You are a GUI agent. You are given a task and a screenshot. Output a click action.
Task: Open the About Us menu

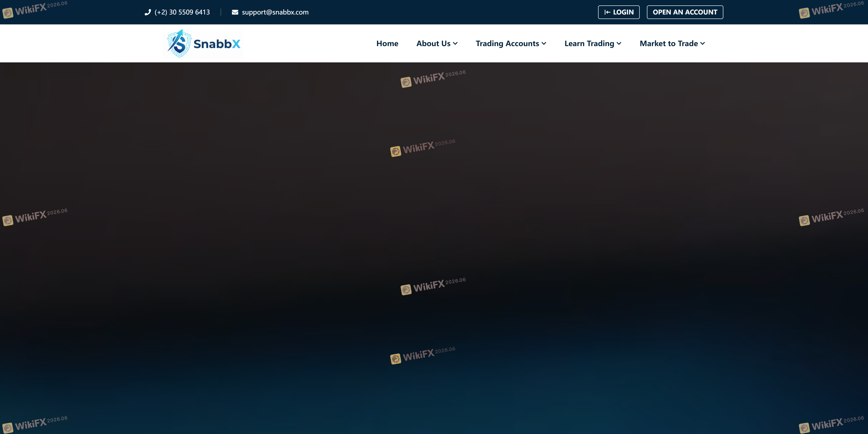coord(437,43)
